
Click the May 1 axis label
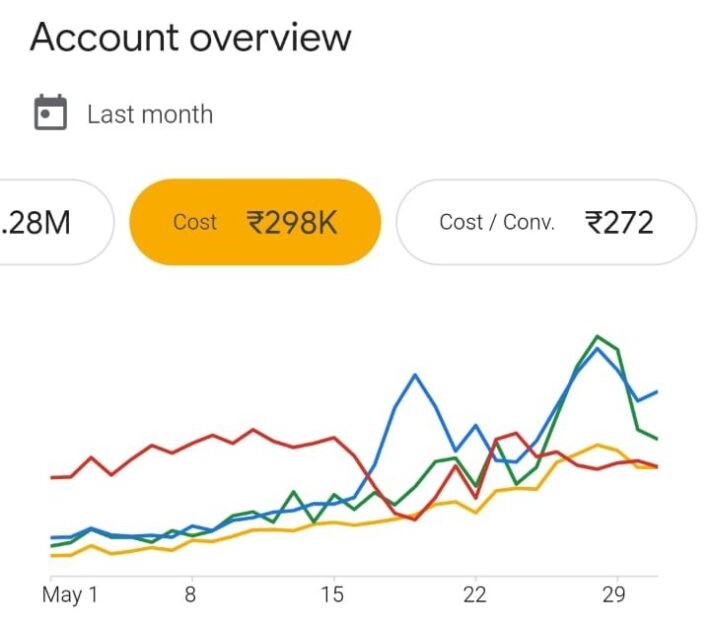tap(70, 595)
